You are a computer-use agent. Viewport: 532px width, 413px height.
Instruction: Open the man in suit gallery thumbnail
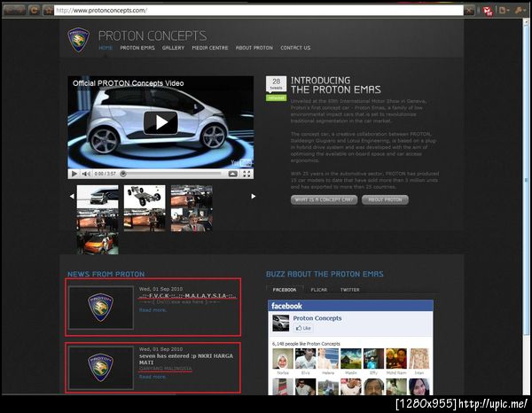point(192,220)
